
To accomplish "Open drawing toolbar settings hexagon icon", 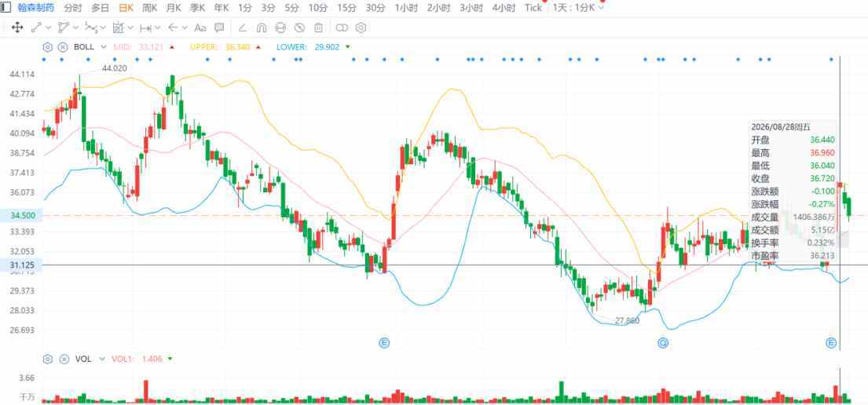I will 361,27.
